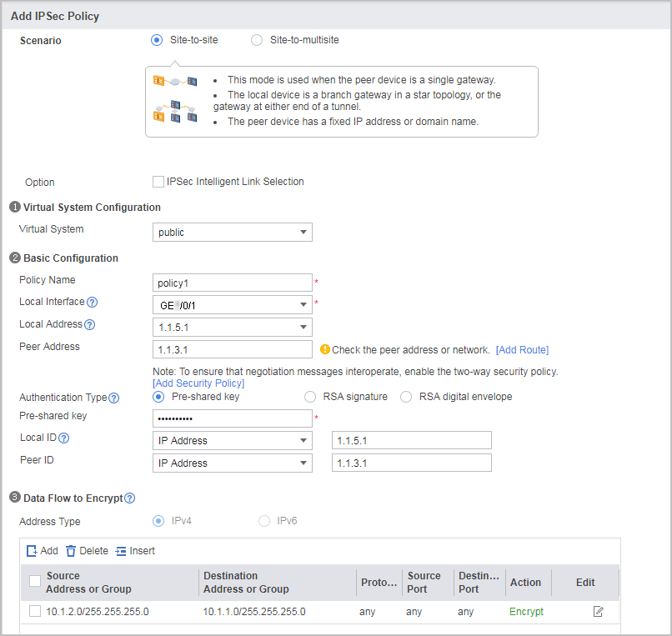Select RSA digital envelope option
Viewport: 672px width, 636px height.
tap(406, 397)
